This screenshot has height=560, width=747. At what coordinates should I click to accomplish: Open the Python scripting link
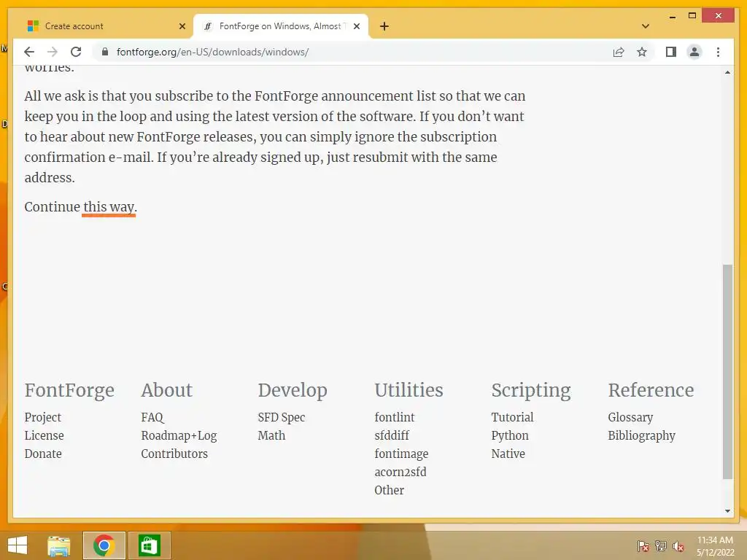pyautogui.click(x=510, y=435)
